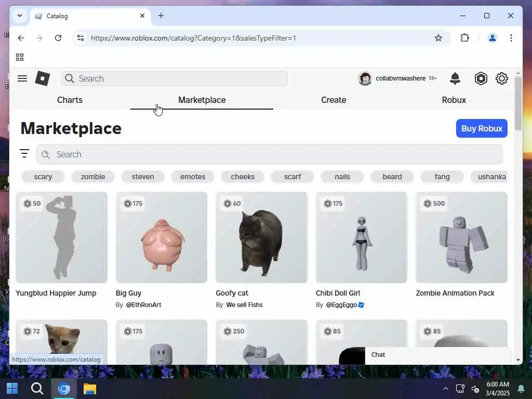Screen dimensions: 532x399
Task: Open the settings gear icon
Action: 502,79
